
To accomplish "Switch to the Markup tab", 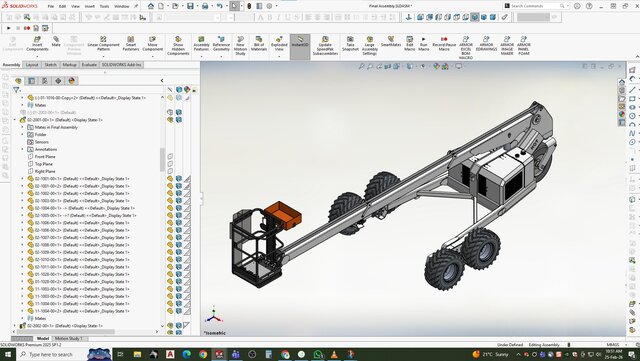I will pyautogui.click(x=69, y=65).
